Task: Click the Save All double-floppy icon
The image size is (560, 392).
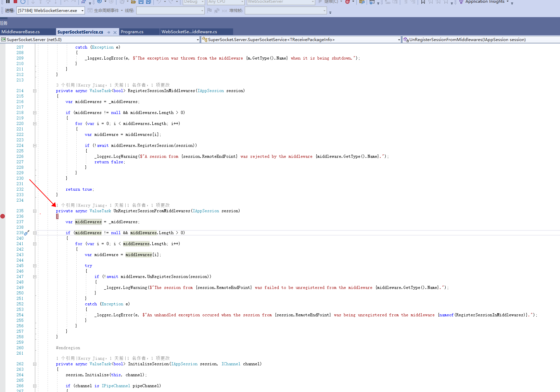Action: (149, 1)
